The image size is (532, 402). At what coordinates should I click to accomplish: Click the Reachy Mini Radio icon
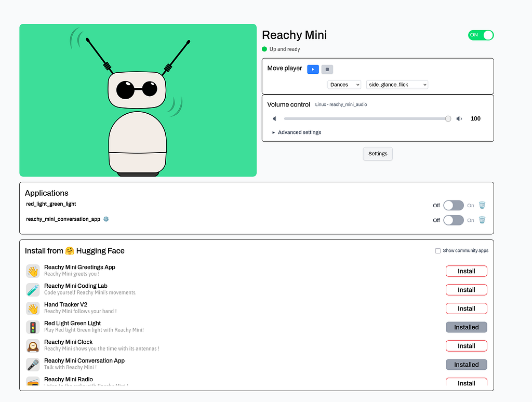pyautogui.click(x=33, y=381)
